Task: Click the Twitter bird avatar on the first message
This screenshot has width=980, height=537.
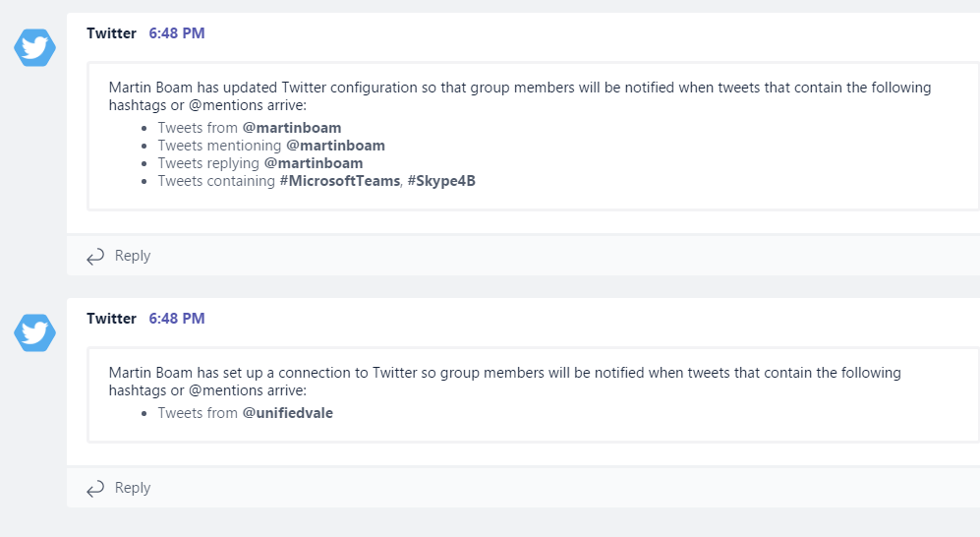Action: [x=35, y=47]
